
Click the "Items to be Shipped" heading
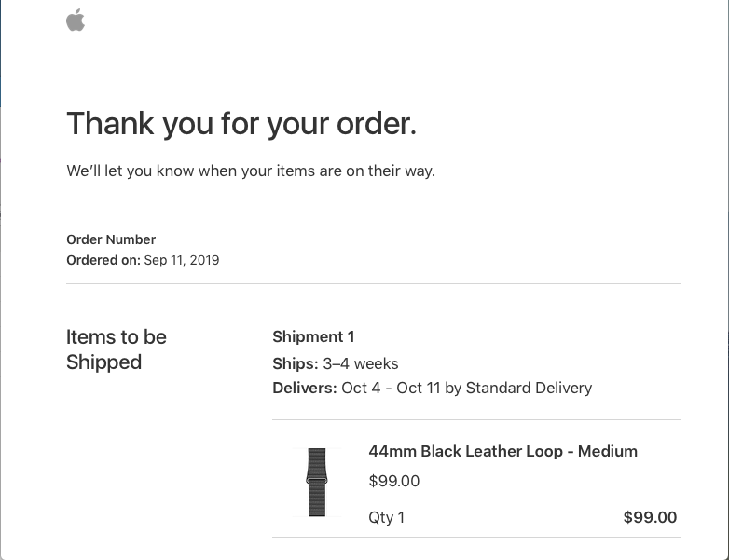tap(117, 349)
